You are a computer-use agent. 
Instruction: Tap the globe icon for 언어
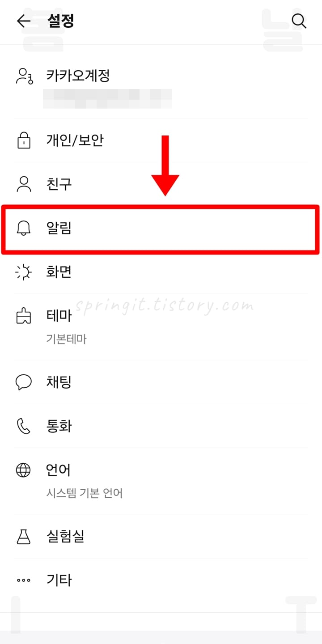coord(23,470)
